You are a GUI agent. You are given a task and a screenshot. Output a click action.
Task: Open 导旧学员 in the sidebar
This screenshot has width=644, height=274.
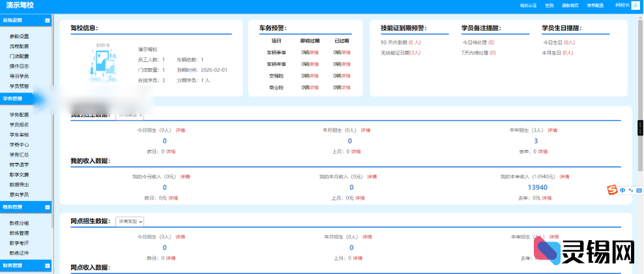tap(20, 76)
